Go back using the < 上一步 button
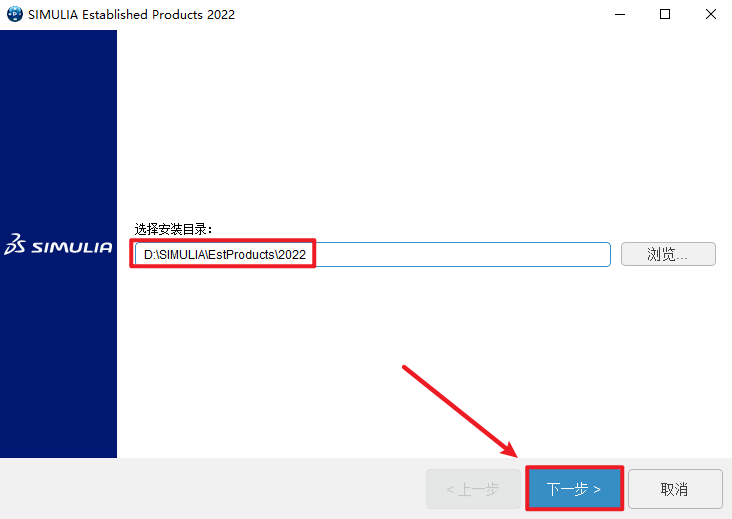The image size is (732, 519). (x=473, y=489)
